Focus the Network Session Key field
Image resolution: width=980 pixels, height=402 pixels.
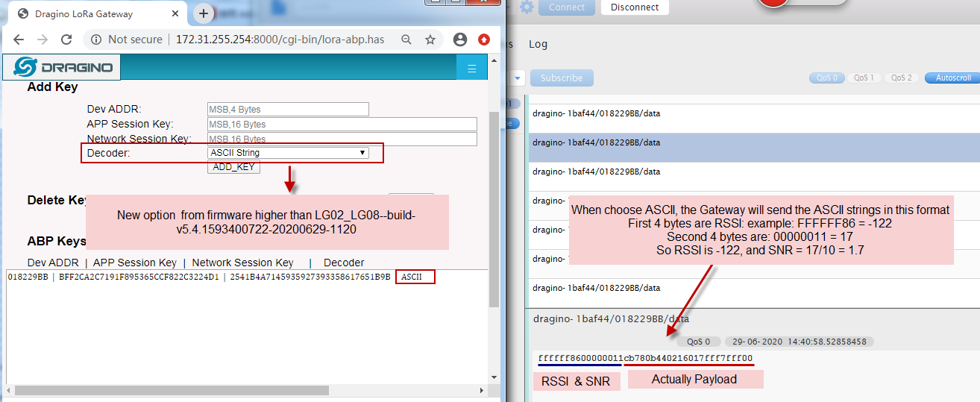click(342, 139)
